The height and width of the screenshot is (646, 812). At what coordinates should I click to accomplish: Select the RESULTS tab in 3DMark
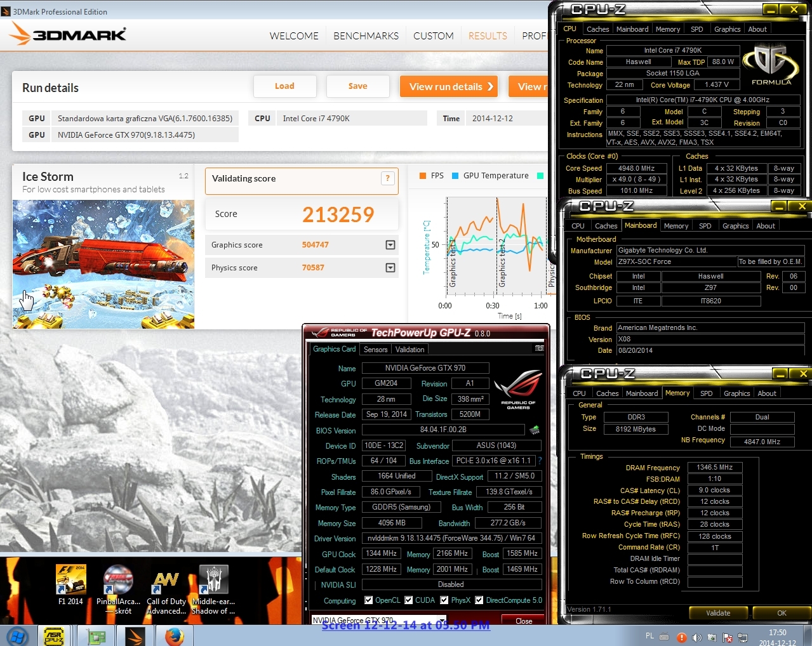tap(488, 36)
